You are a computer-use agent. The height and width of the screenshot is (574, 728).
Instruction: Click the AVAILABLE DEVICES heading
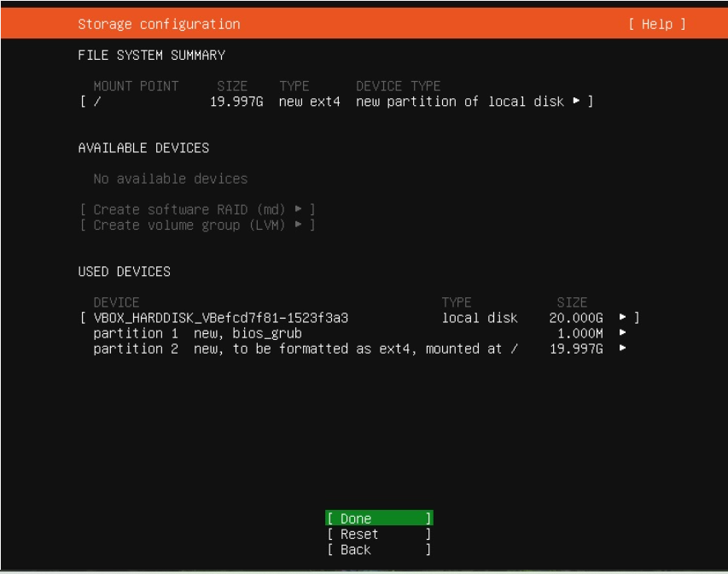point(143,148)
